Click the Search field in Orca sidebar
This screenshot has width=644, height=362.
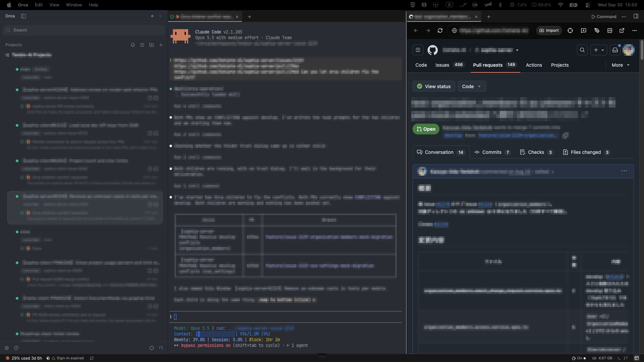84,30
